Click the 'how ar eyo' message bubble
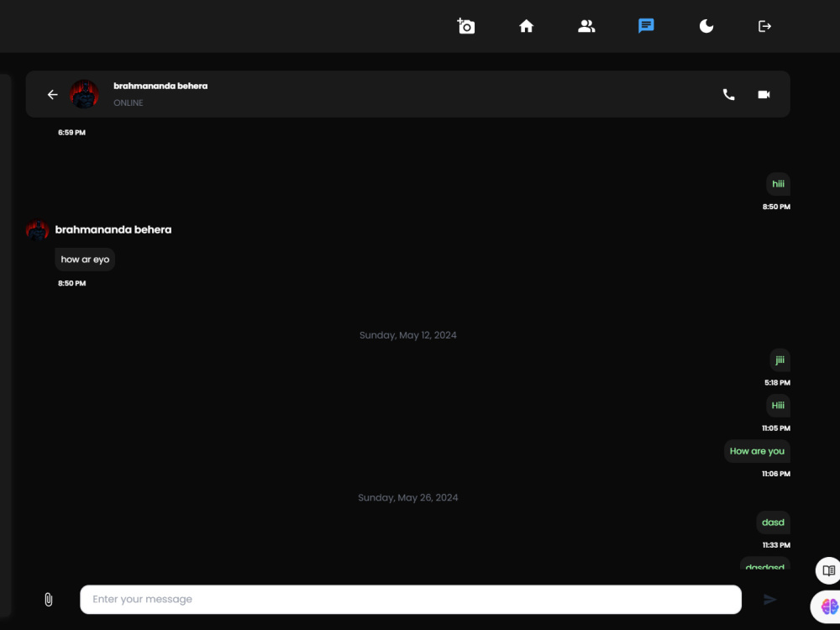Viewport: 840px width, 630px height. point(85,260)
